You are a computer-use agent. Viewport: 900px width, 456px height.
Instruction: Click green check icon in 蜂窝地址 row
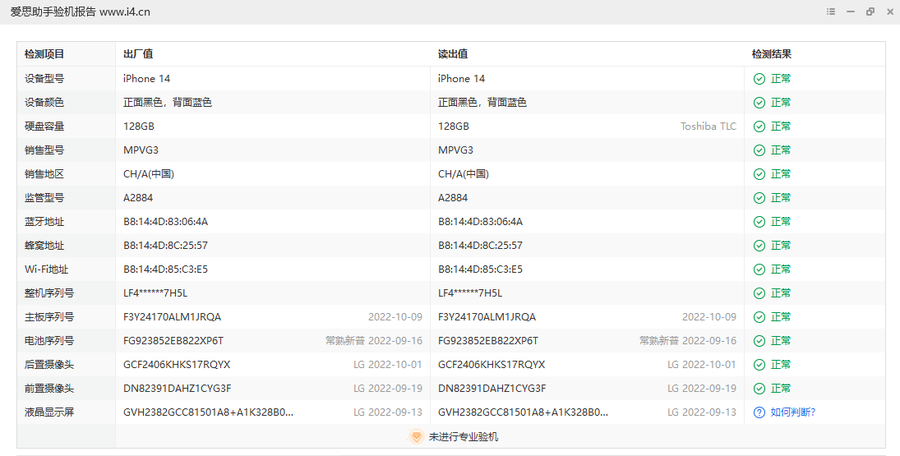coord(759,245)
